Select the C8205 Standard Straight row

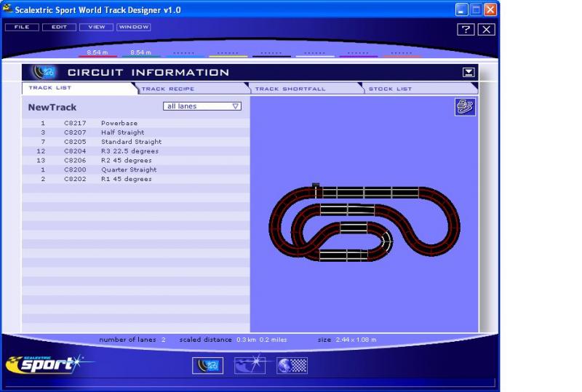click(131, 142)
